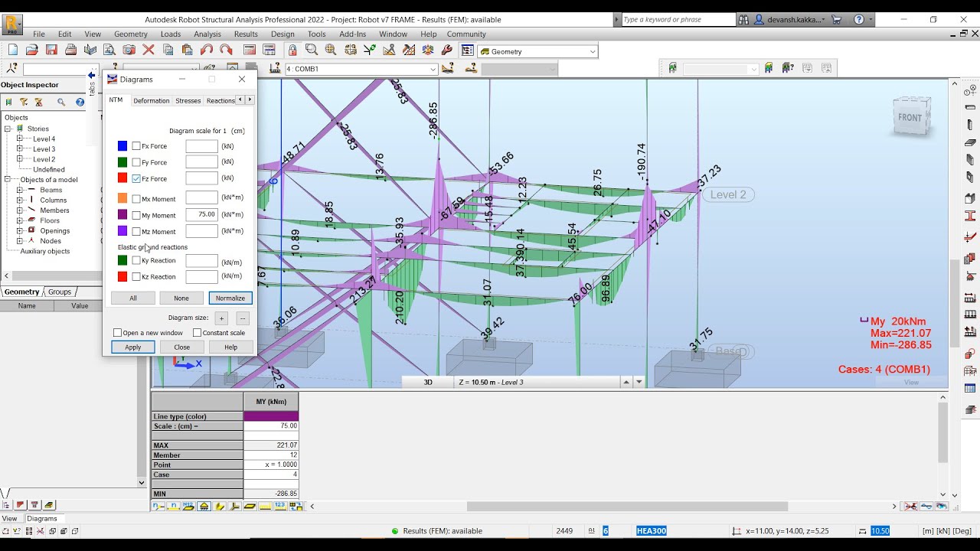Viewport: 980px width, 551px height.
Task: Enable the Fy Force checkbox
Action: [x=136, y=162]
